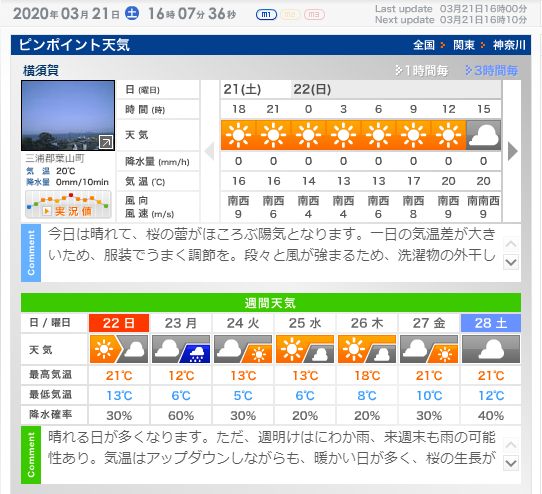Open the 実況値 observation chart button
Screen dimensions: 542x494
68,205
